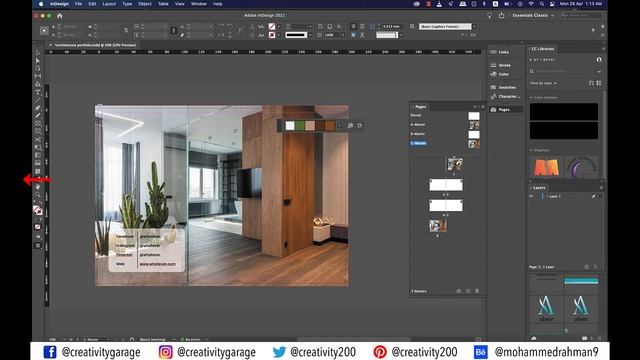This screenshot has width=640, height=360.
Task: Select the B-Master row in Pages
Action: 445,134
